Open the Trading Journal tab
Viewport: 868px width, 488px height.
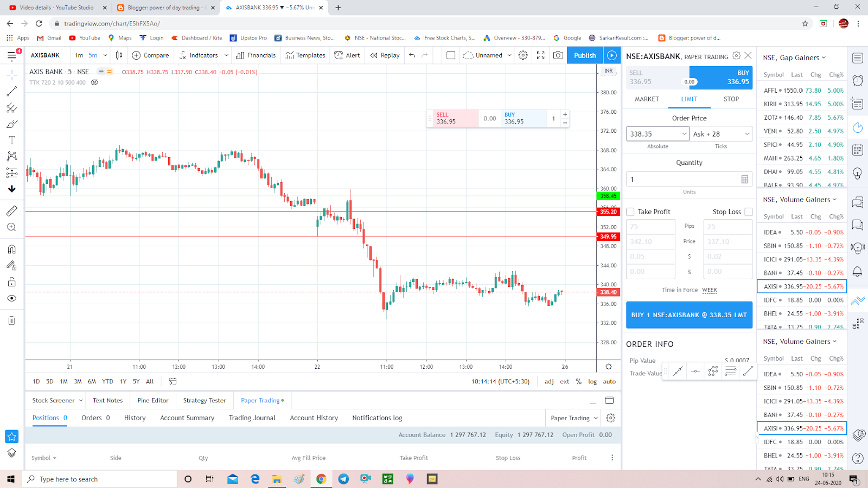point(252,418)
